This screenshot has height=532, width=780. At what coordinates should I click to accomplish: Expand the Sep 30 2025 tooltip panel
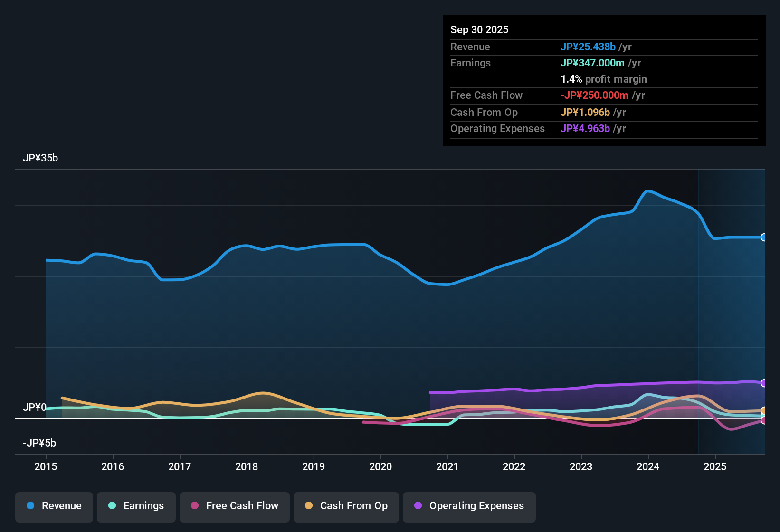tap(603, 81)
